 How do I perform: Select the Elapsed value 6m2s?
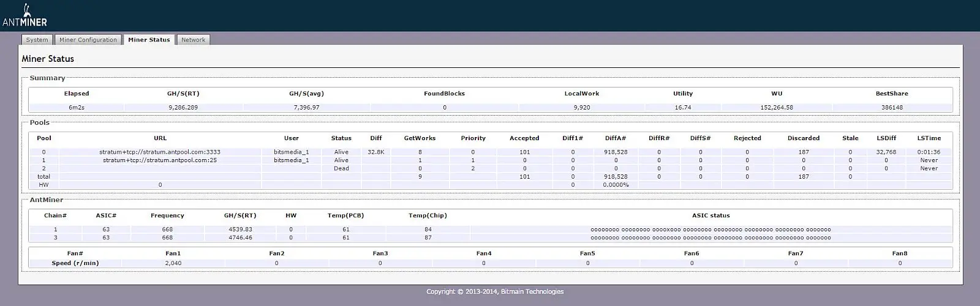click(x=77, y=107)
